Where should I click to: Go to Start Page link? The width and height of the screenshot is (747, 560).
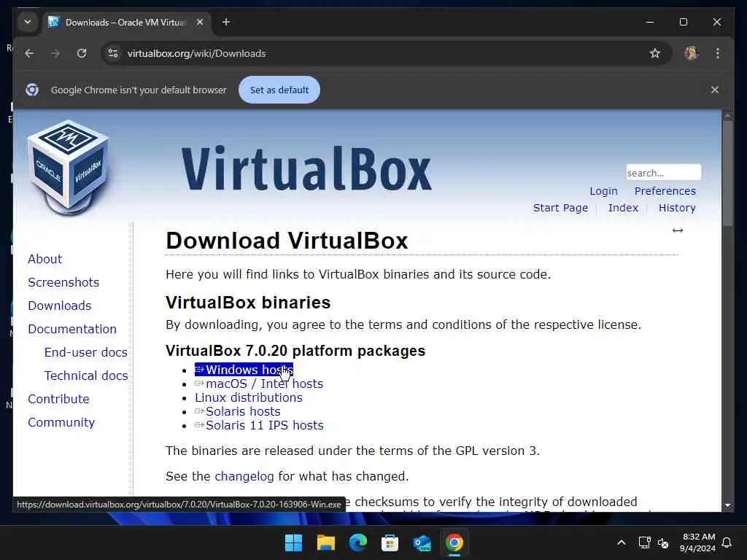(561, 208)
